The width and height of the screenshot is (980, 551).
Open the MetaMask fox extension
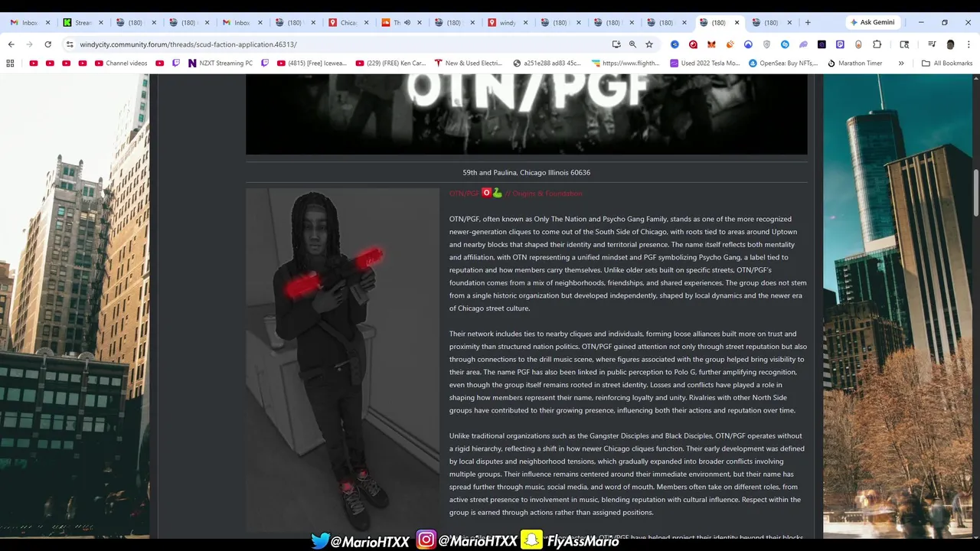pyautogui.click(x=711, y=44)
